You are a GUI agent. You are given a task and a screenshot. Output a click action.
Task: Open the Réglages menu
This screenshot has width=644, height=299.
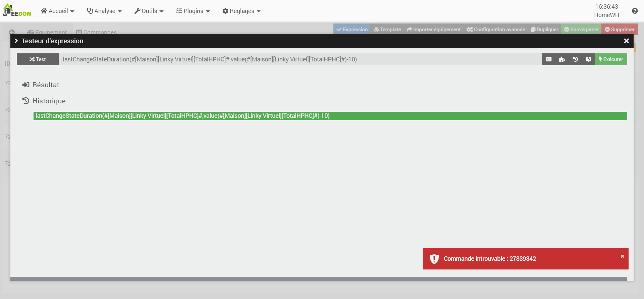click(241, 11)
